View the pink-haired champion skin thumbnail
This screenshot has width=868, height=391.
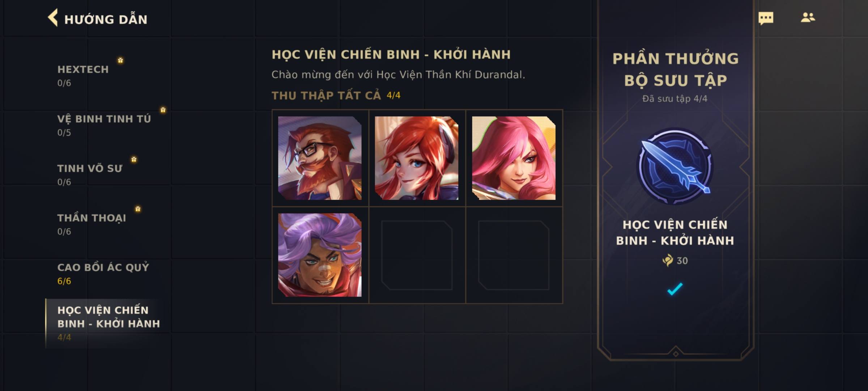point(514,158)
